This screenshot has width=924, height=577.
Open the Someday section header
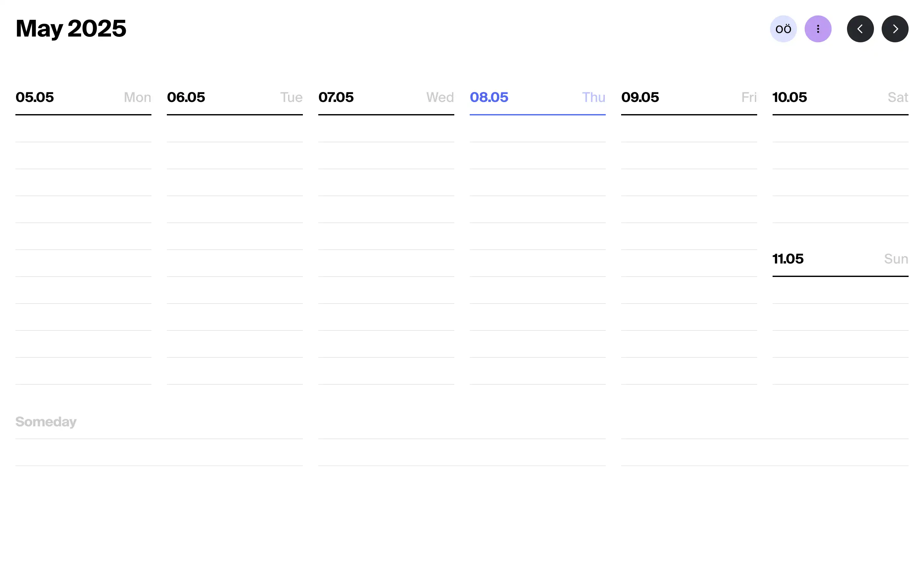point(46,422)
